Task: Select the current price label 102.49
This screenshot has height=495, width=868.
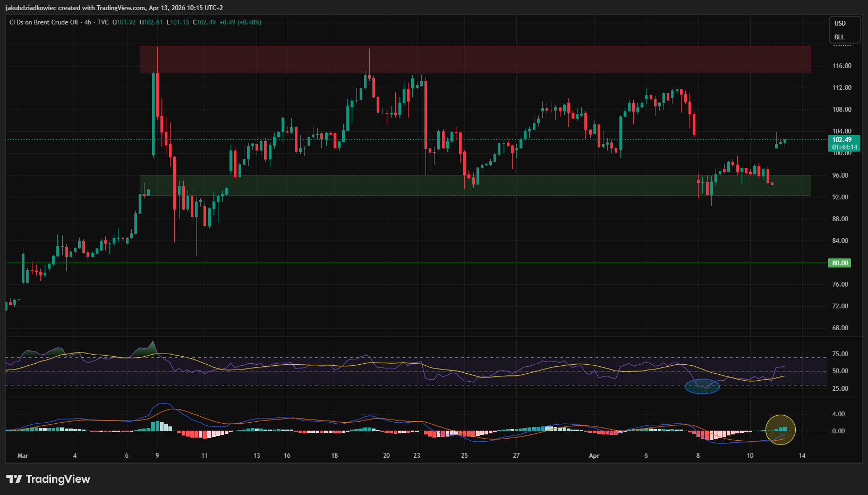Action: (845, 140)
